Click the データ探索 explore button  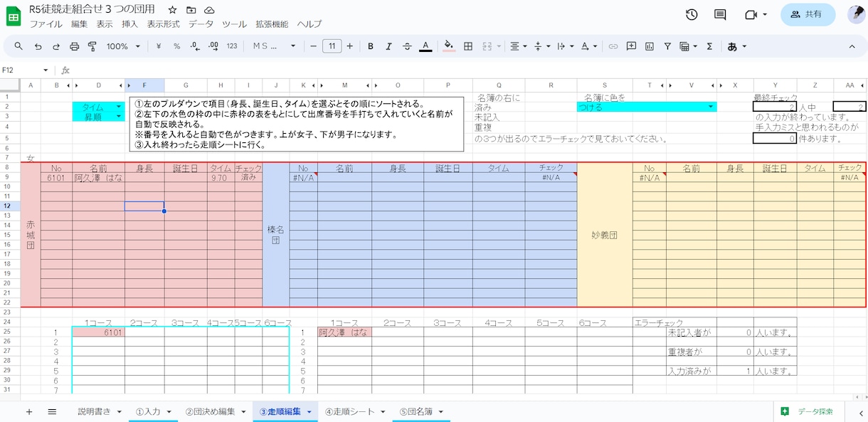pyautogui.click(x=810, y=411)
